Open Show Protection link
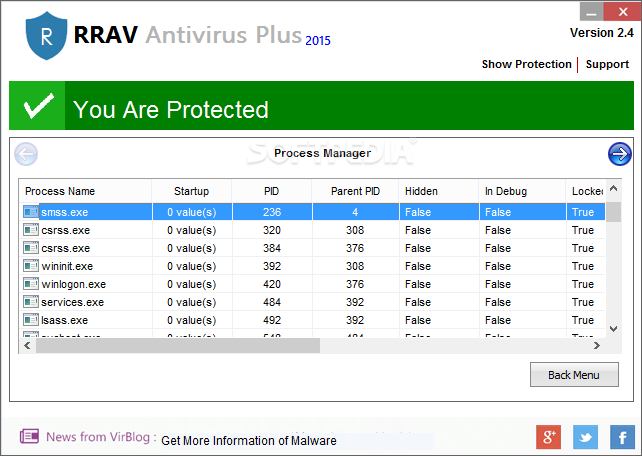 (527, 64)
